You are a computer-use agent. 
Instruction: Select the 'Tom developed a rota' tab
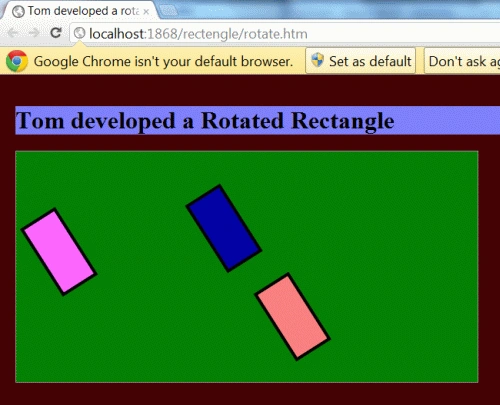[80, 11]
